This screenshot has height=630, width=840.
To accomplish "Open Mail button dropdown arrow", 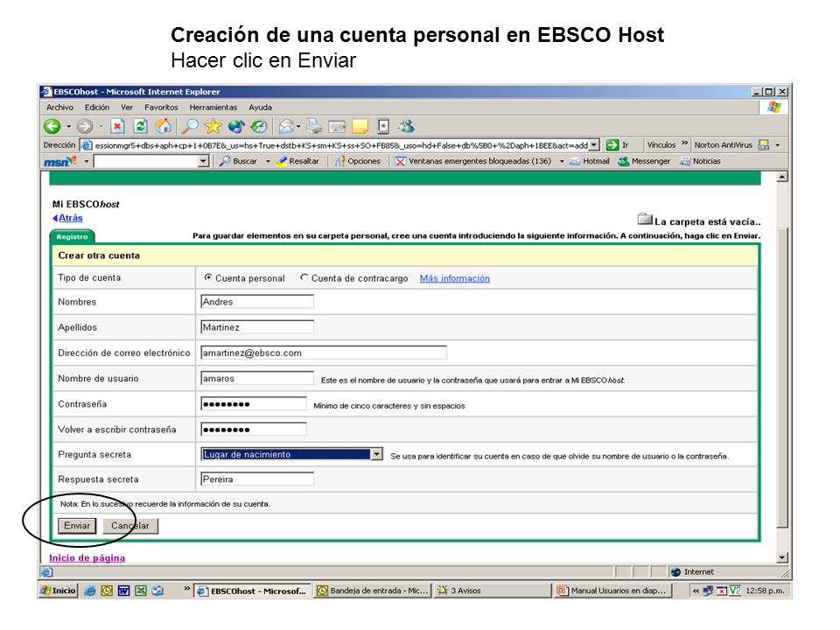I will [298, 127].
